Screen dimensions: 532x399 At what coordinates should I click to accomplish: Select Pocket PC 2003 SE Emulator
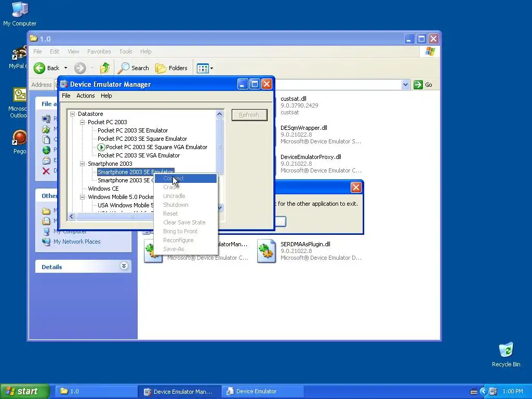coord(132,130)
